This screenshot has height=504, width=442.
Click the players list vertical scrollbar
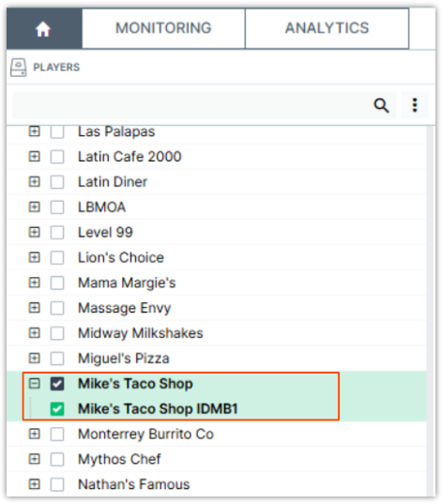pos(431,311)
